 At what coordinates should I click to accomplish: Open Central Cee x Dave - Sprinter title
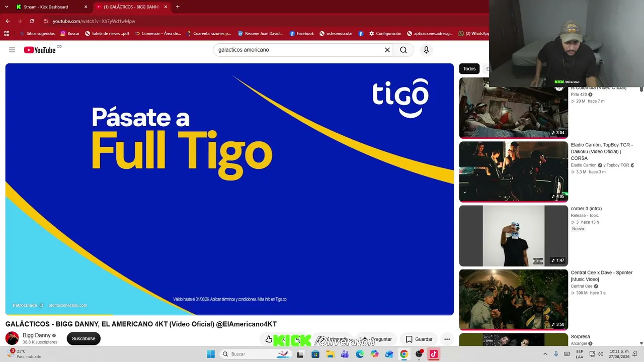(602, 276)
